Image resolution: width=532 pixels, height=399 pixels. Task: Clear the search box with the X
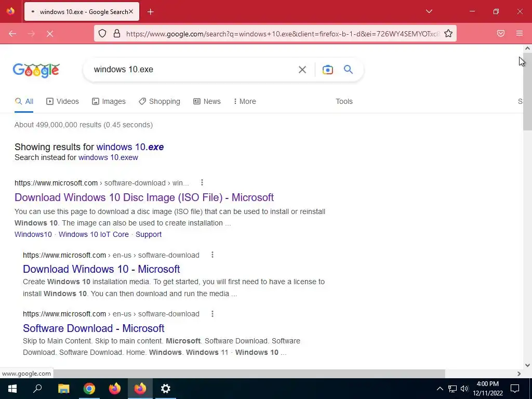pyautogui.click(x=302, y=70)
